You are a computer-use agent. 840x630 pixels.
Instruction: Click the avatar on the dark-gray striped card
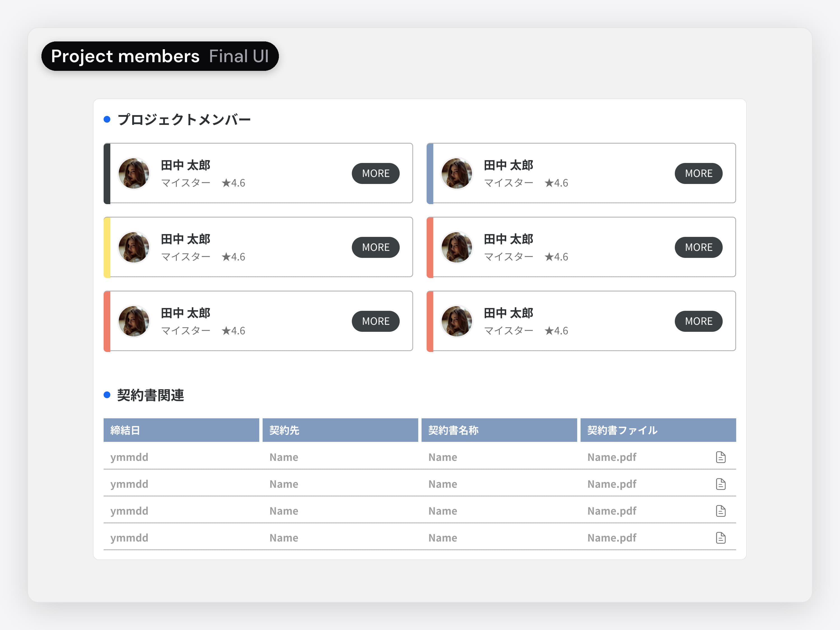click(x=134, y=174)
